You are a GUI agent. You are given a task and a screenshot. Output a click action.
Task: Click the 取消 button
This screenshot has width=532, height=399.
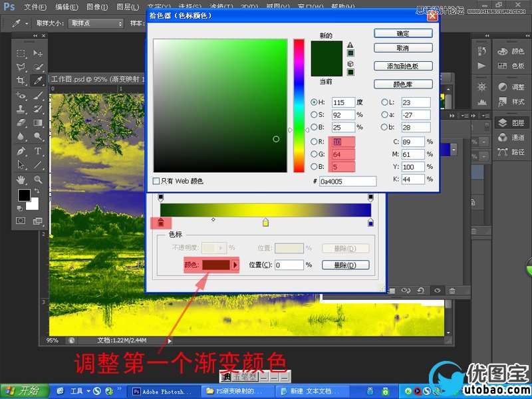pyautogui.click(x=403, y=48)
